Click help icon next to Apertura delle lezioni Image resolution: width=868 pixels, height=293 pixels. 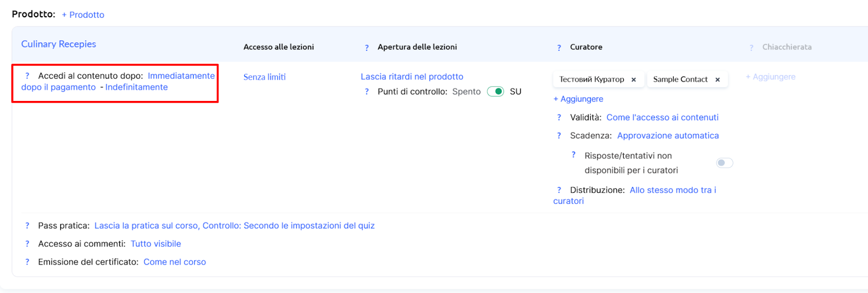click(367, 48)
